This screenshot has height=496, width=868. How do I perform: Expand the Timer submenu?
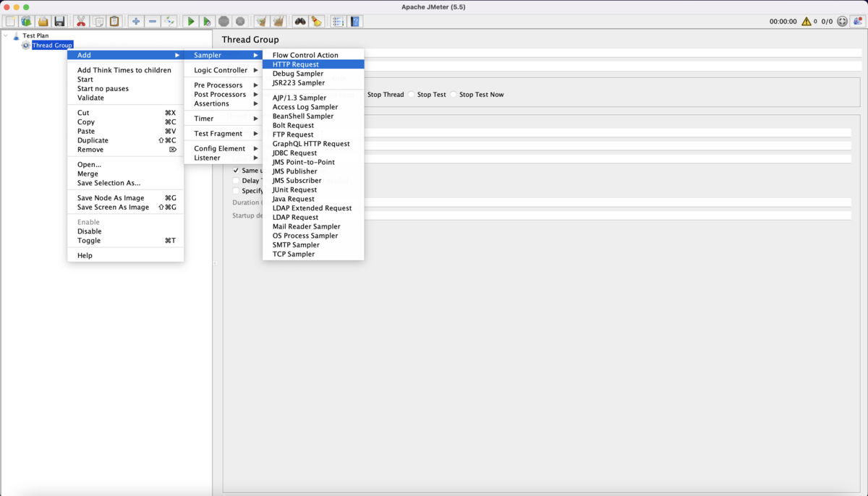pos(224,119)
